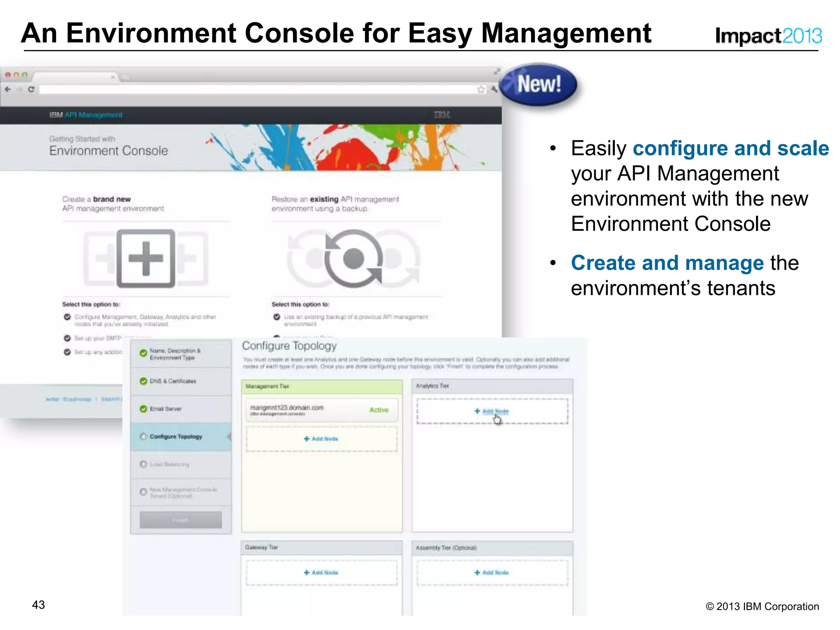
Task: Click the green macOS zoom dot
Action: 25,75
